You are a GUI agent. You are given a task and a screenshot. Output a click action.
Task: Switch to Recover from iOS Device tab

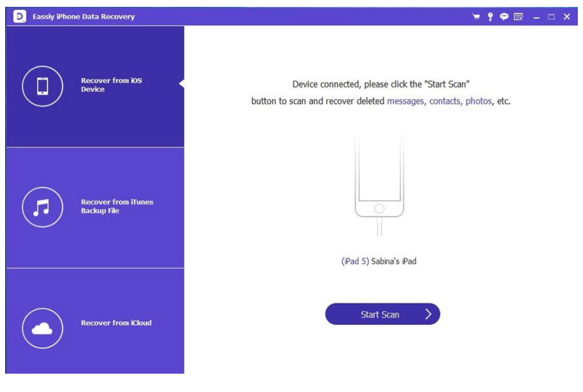pos(95,86)
